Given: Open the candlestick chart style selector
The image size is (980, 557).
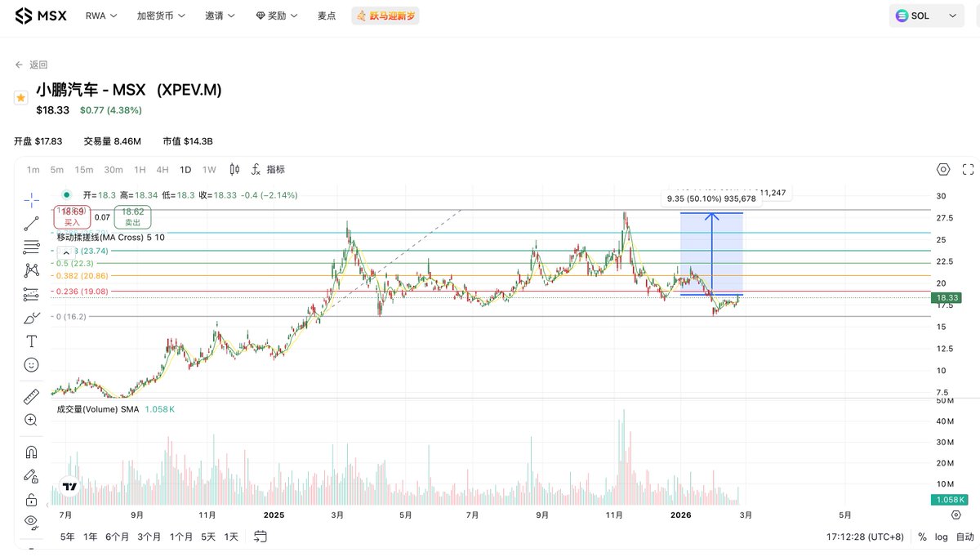Looking at the screenshot, I should (234, 169).
